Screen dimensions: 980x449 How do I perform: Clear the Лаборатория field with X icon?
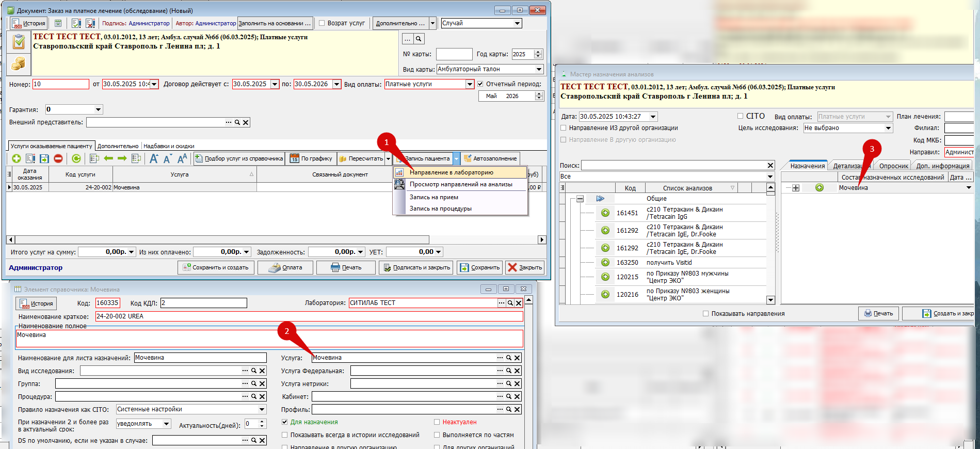519,303
